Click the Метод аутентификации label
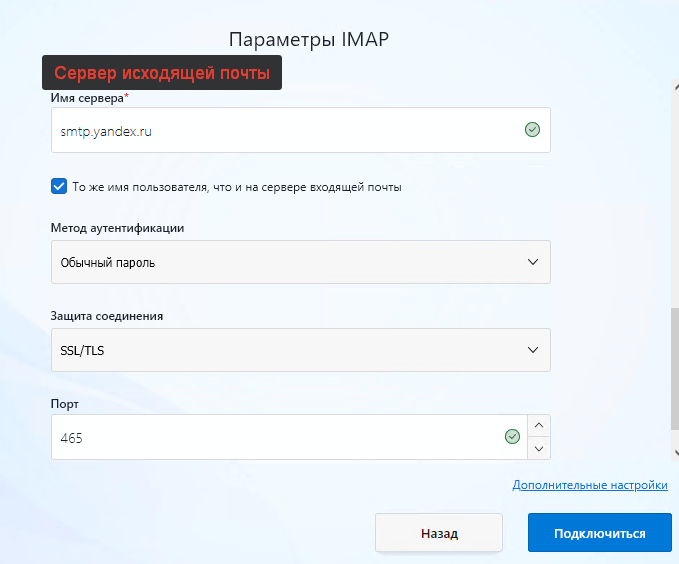 [x=117, y=228]
